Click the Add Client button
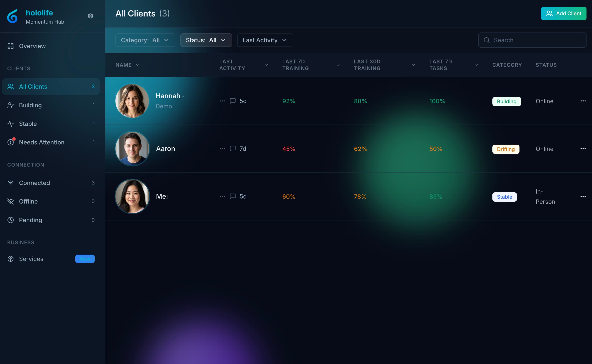Screen dimensions: 592x364 [563, 14]
